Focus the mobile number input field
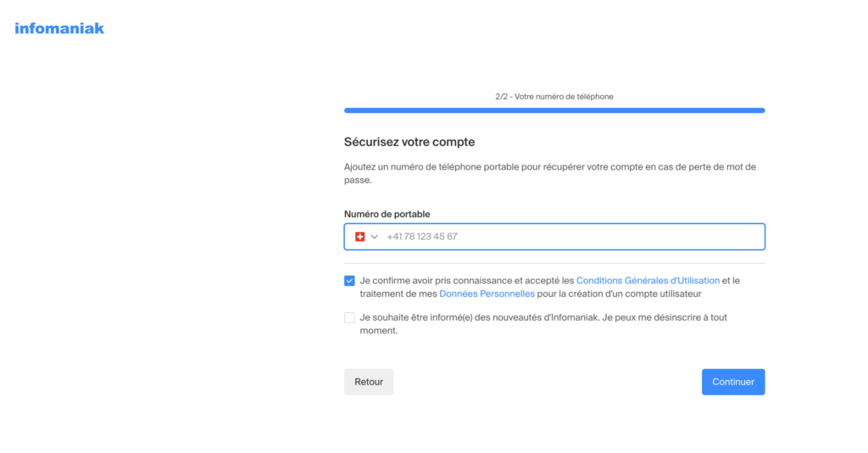This screenshot has height=453, width=868. (x=568, y=237)
